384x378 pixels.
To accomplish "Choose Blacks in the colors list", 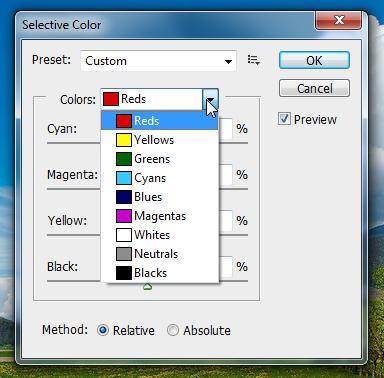I will 160,273.
